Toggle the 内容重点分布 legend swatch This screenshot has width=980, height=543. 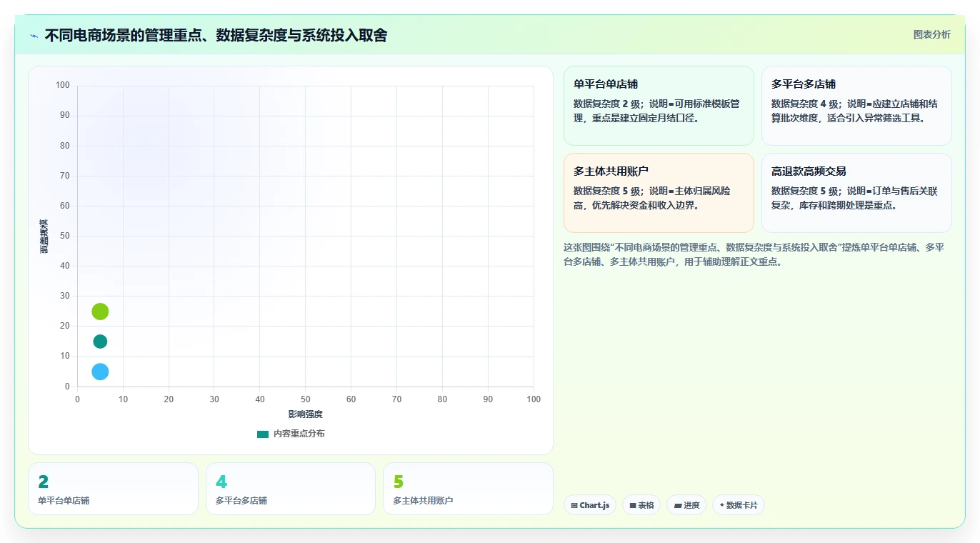click(x=263, y=434)
